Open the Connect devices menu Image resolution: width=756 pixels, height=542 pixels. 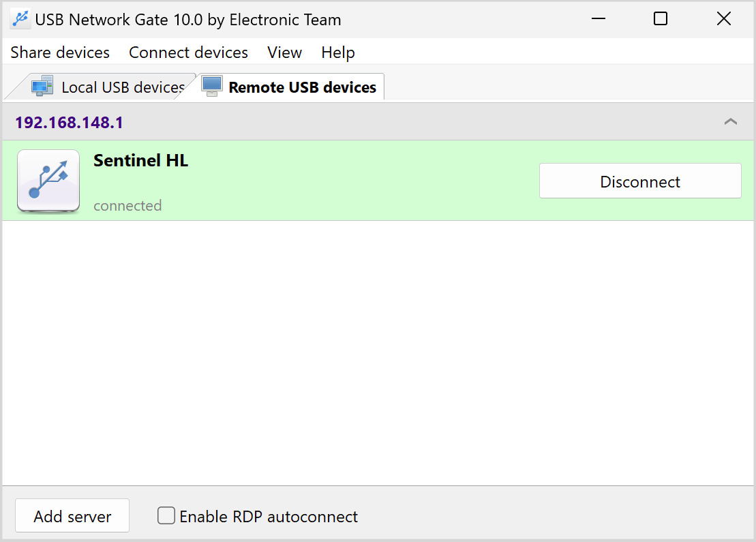(188, 52)
